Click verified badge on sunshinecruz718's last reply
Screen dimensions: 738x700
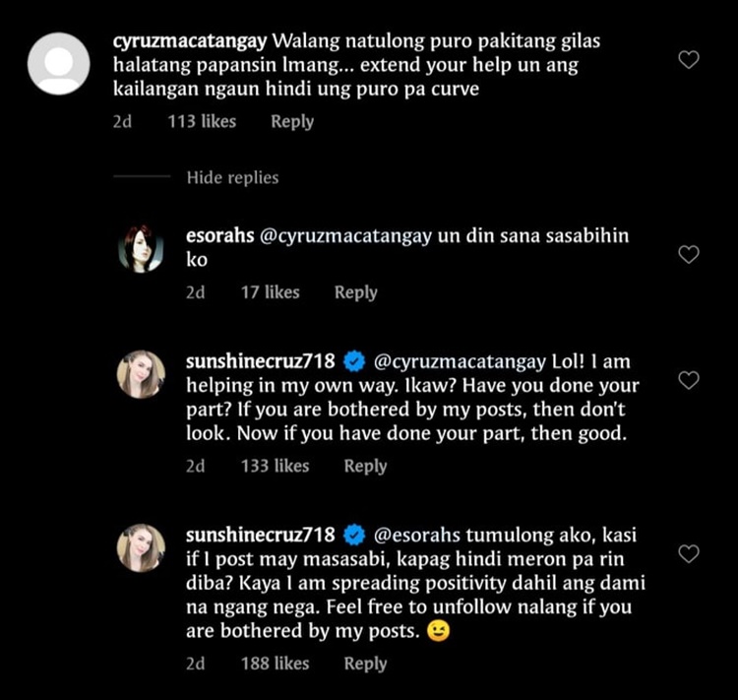[x=353, y=536]
